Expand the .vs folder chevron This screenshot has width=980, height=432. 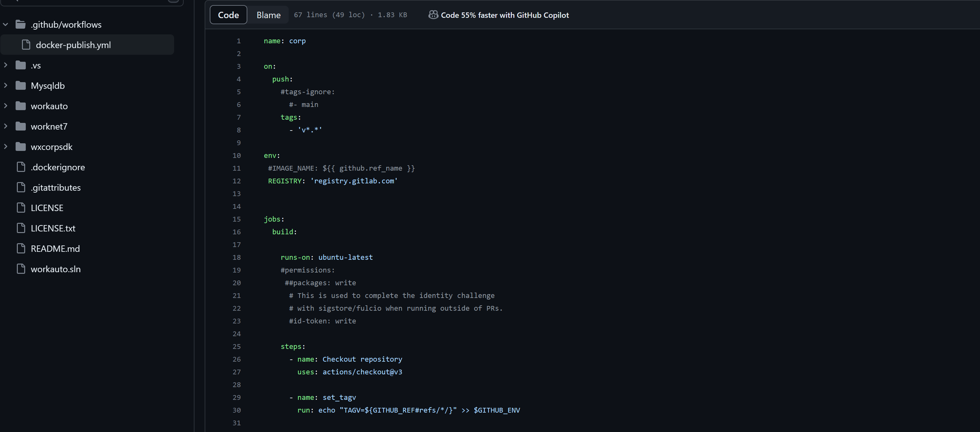(6, 66)
